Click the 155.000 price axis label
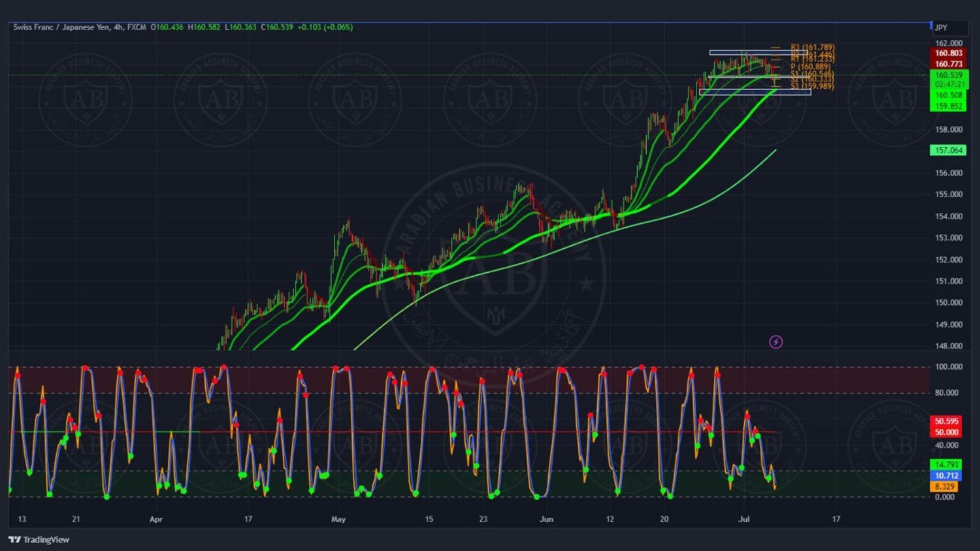980x551 pixels. coord(949,195)
